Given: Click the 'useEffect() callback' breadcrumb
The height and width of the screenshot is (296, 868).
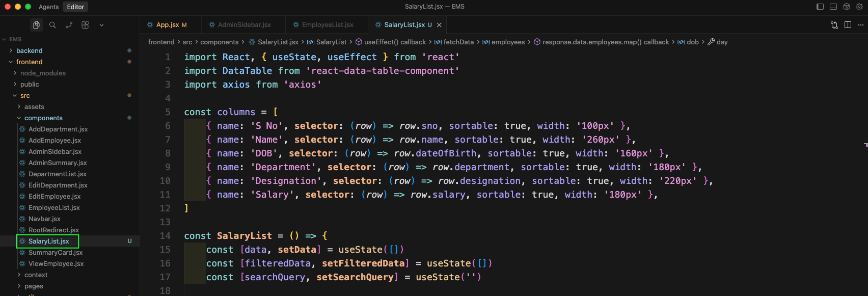Looking at the screenshot, I should click(x=391, y=42).
